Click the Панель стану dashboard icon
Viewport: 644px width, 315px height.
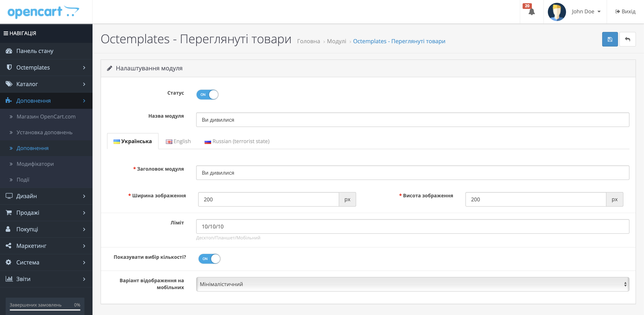9,51
